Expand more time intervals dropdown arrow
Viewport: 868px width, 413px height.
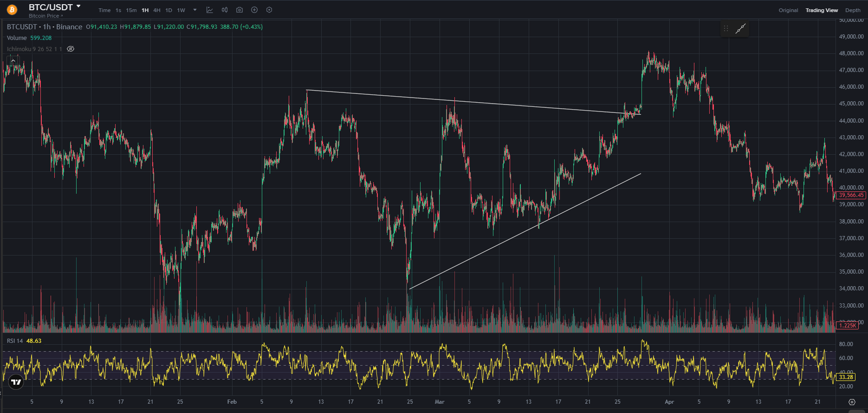tap(195, 10)
